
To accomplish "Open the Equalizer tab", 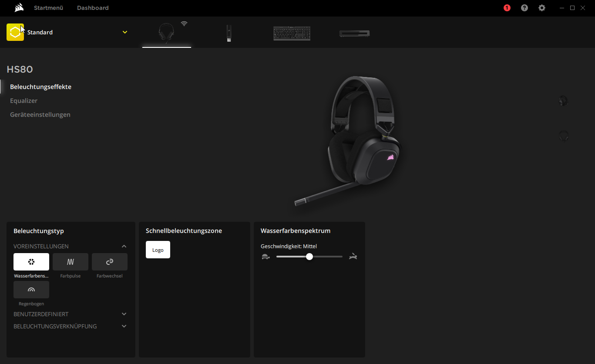I will (24, 101).
